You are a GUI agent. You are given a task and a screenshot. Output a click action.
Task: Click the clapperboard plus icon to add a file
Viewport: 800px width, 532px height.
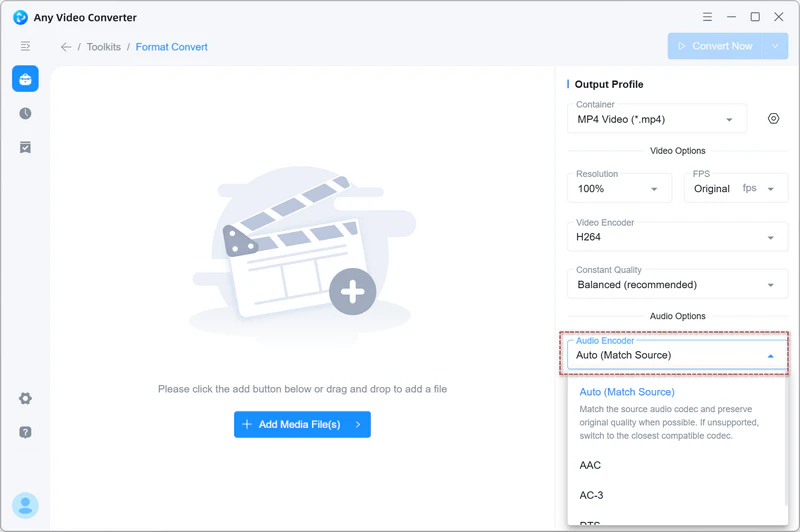click(x=353, y=292)
